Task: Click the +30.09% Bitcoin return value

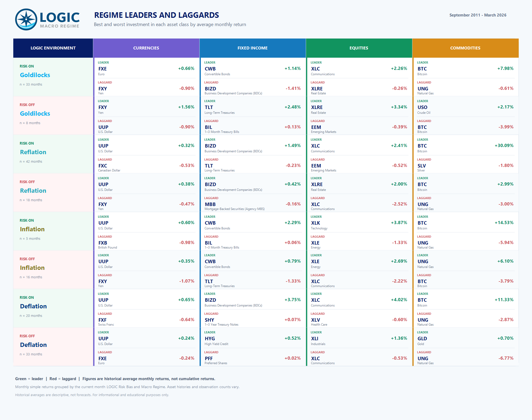Action: click(504, 145)
